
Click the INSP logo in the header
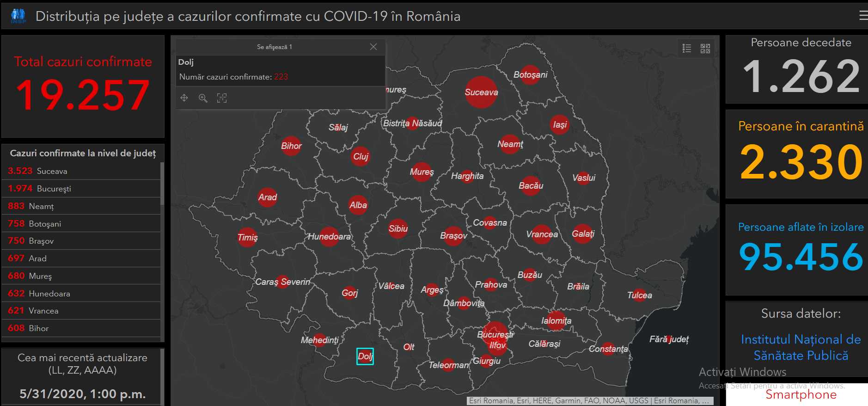[x=18, y=16]
